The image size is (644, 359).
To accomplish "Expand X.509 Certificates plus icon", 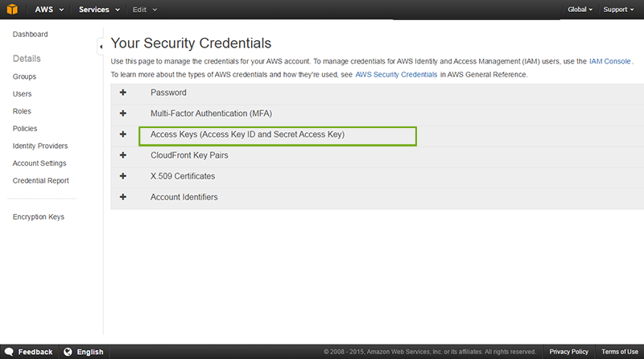I will pos(123,176).
